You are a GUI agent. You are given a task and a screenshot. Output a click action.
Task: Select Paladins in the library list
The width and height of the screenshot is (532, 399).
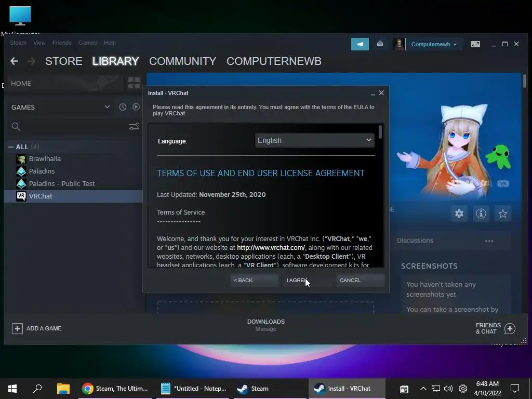click(42, 171)
